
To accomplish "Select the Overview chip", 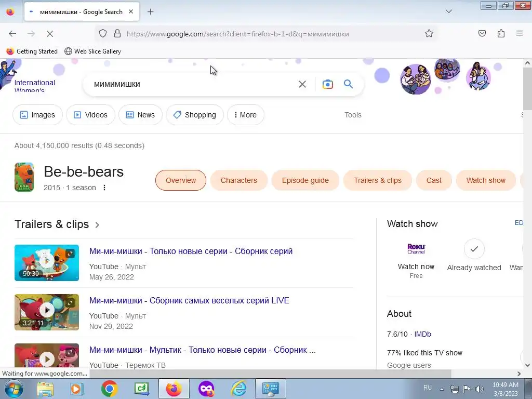I will 181,180.
